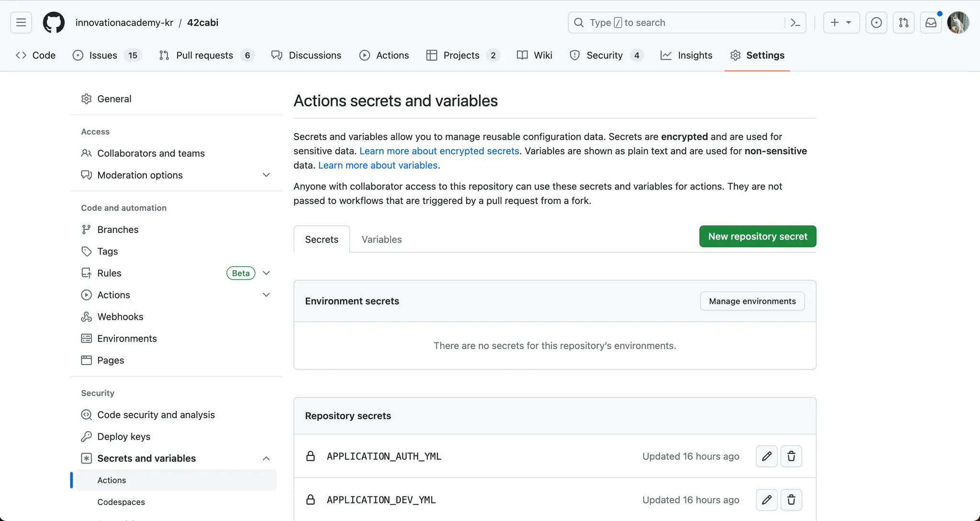Open the GitHub homepage logo
This screenshot has width=980, height=521.
[x=54, y=22]
